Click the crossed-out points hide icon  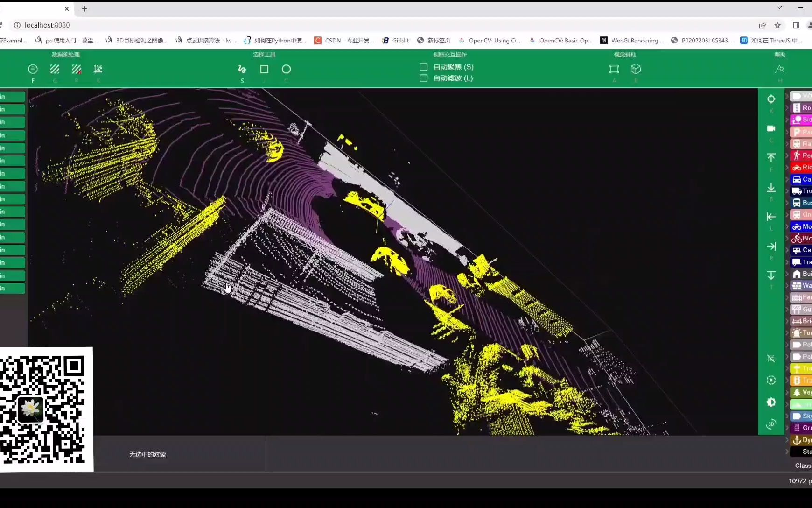[x=771, y=358]
